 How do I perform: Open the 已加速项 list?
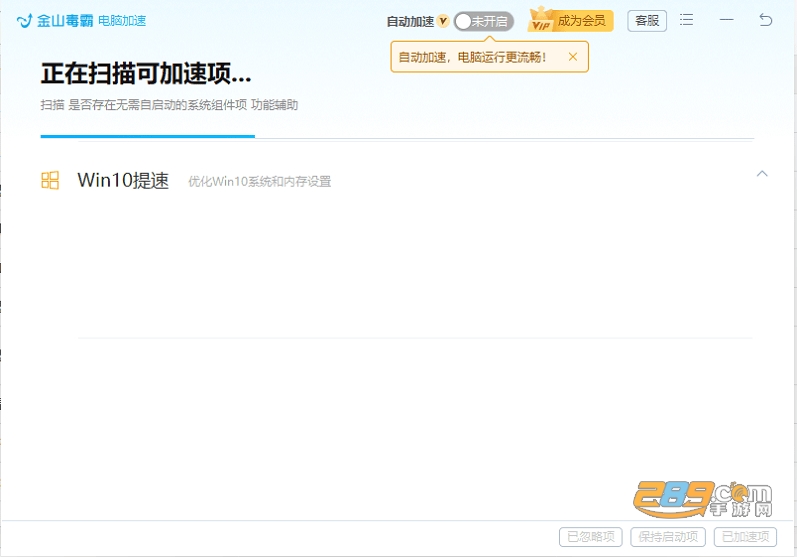tap(745, 537)
